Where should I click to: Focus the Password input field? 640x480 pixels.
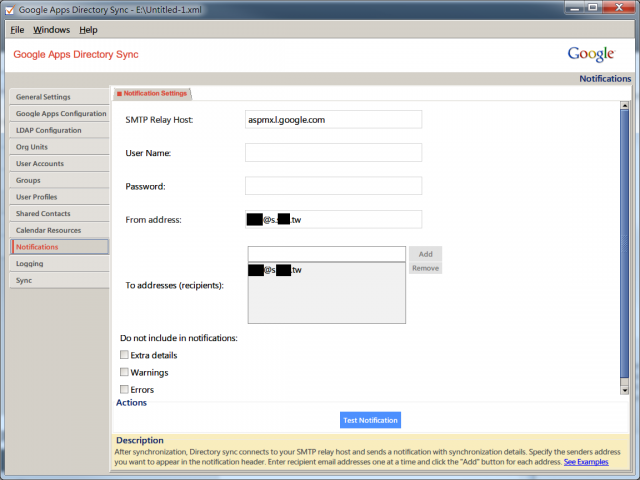click(x=333, y=186)
